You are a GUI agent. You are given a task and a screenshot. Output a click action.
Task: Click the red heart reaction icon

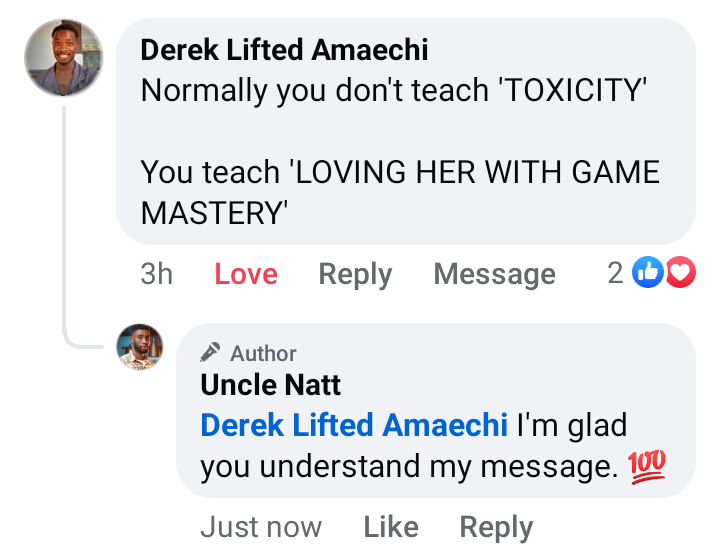[680, 273]
